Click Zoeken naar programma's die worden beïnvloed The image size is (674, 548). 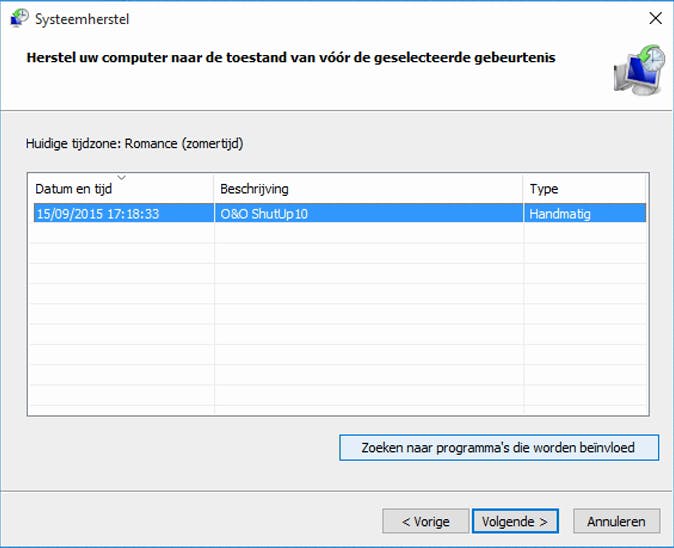click(x=498, y=447)
